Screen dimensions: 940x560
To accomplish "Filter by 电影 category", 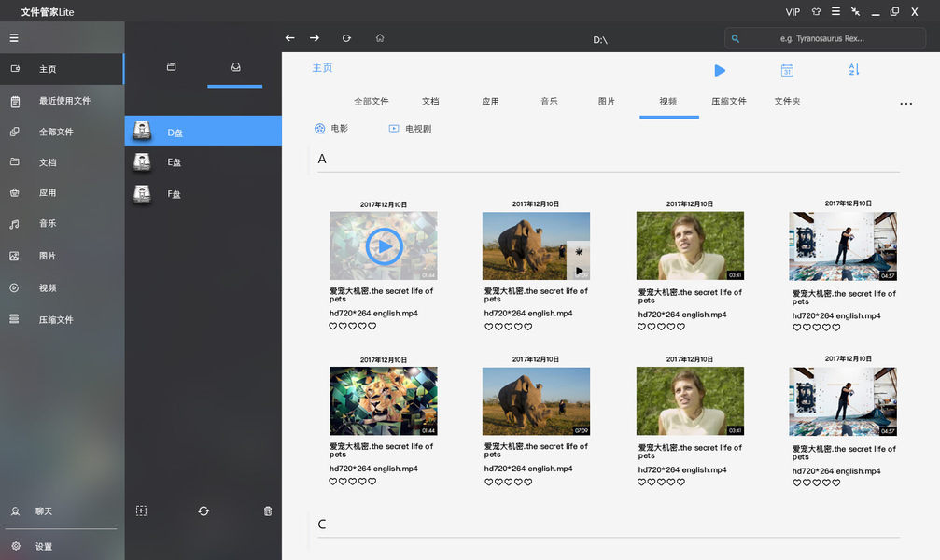I will point(331,128).
